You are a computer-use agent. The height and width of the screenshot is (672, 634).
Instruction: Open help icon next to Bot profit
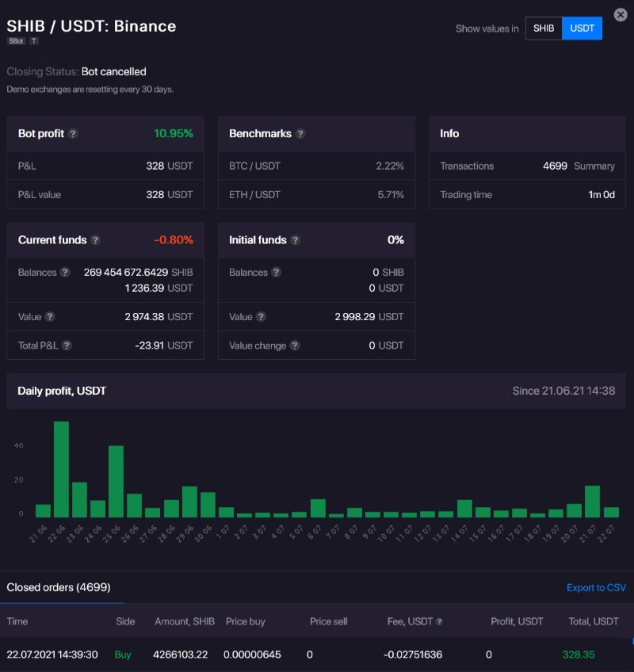73,134
